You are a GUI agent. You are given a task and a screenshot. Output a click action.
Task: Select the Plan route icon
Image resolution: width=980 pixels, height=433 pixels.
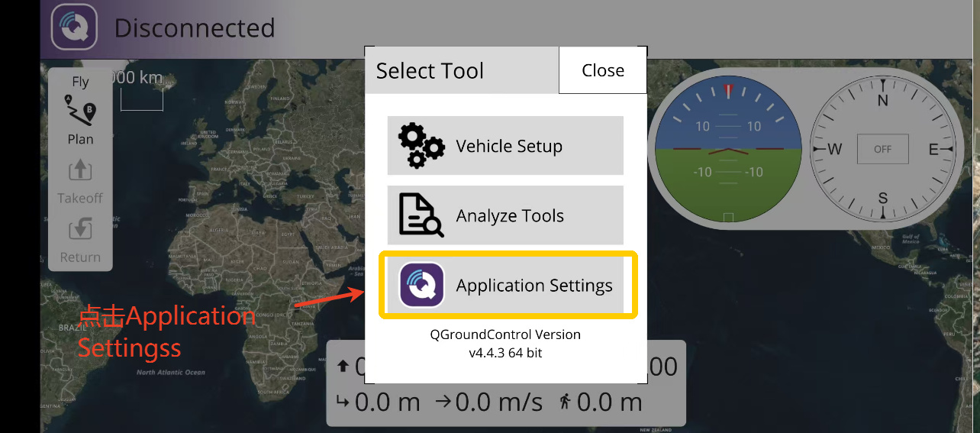point(80,111)
